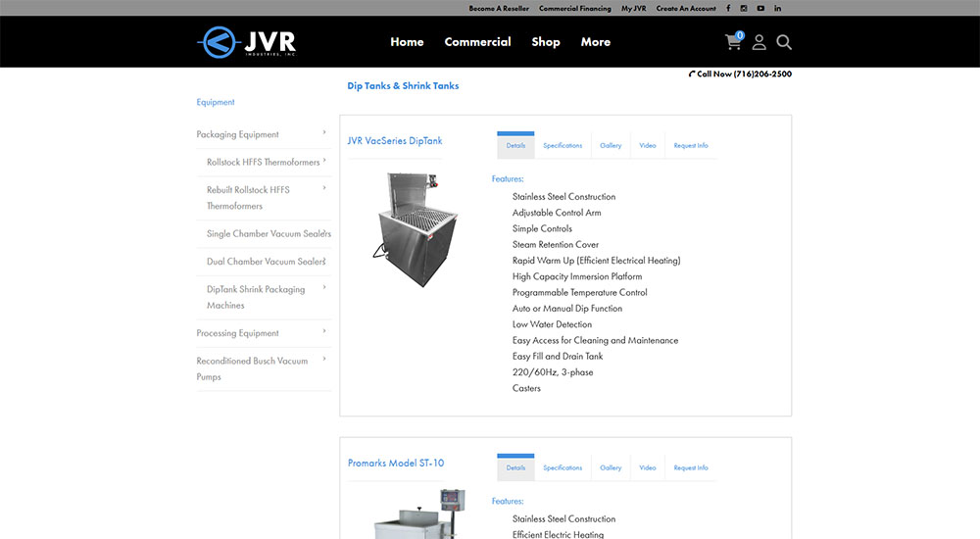Select Request Info tab for JVR VacSeries DipTank
980x539 pixels.
click(x=691, y=145)
